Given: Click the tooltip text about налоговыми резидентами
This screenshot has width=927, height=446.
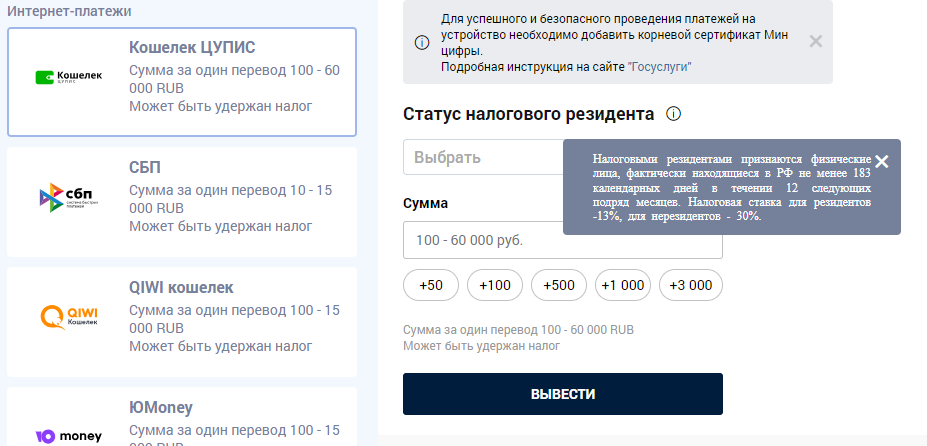Looking at the screenshot, I should click(732, 188).
